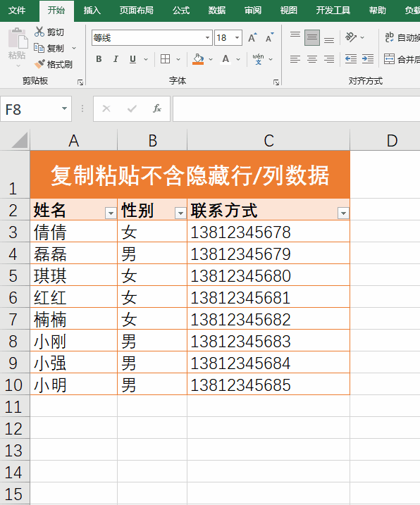
Task: Switch to the 数据 tab
Action: tap(217, 11)
